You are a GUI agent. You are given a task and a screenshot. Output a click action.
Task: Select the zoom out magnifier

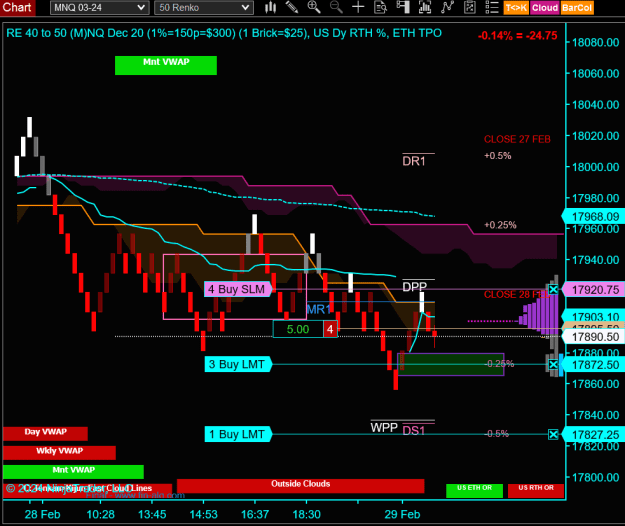336,7
